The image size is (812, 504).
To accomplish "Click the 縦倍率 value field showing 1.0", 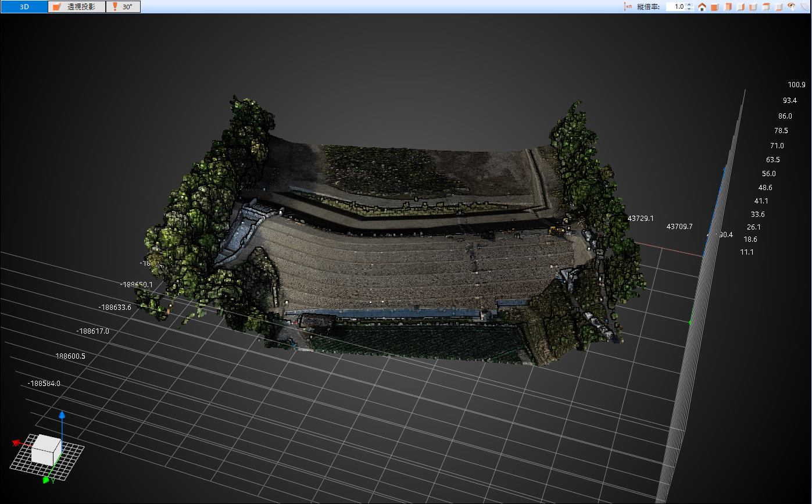I will [x=675, y=7].
